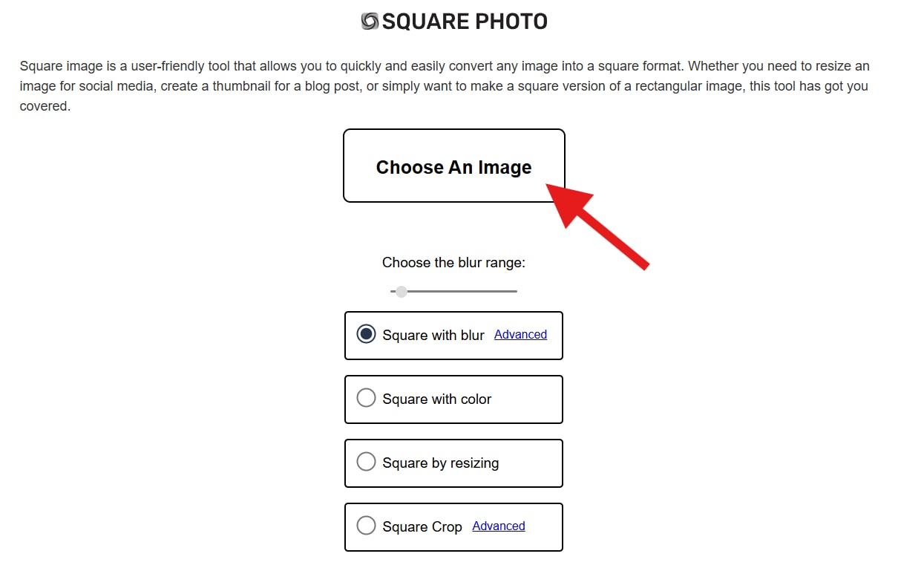Select the Square with color radio button
The width and height of the screenshot is (924, 568).
(x=366, y=399)
